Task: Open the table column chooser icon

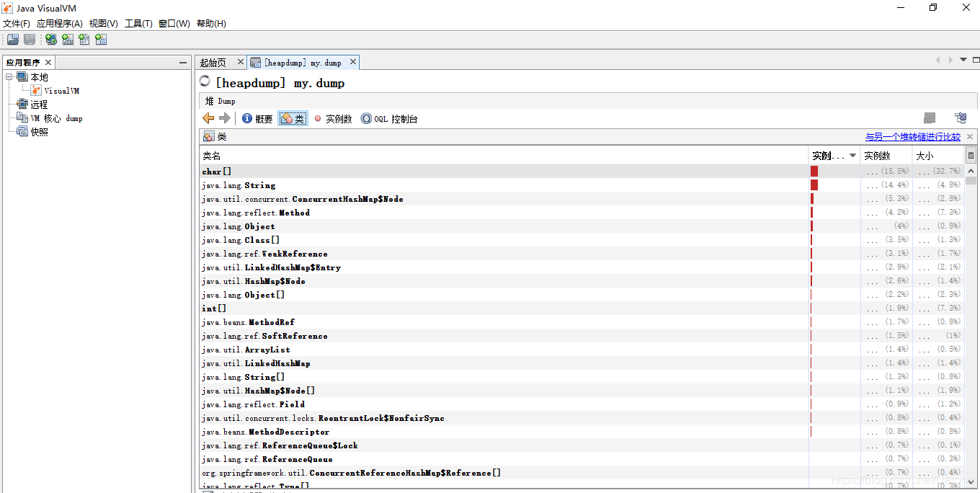Action: [971, 155]
